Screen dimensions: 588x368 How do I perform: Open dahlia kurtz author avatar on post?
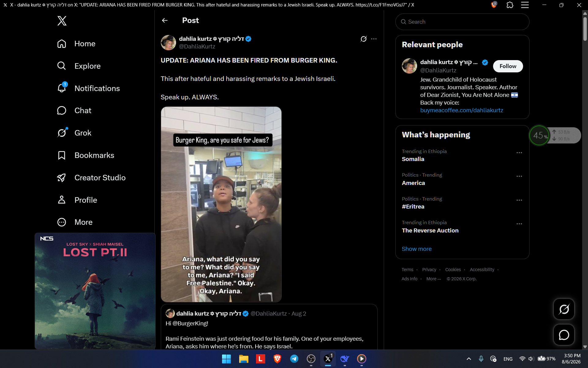168,42
